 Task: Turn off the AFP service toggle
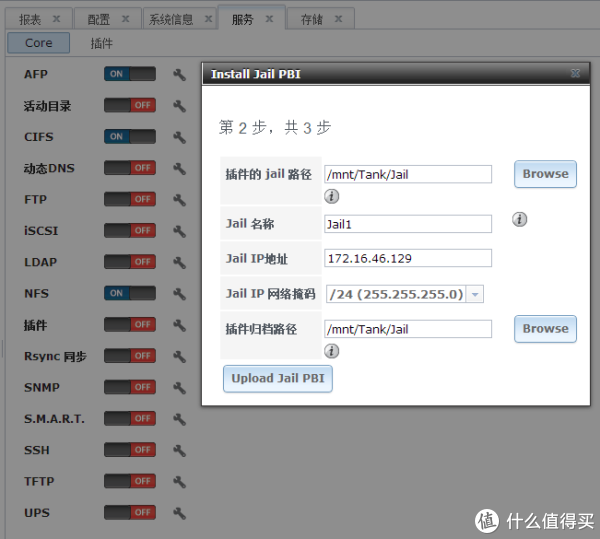(x=130, y=74)
